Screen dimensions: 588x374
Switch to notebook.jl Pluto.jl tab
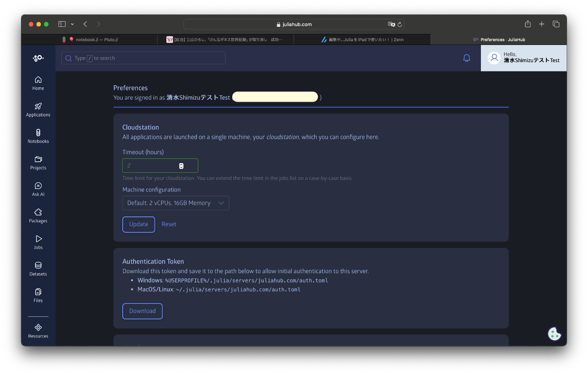point(89,40)
